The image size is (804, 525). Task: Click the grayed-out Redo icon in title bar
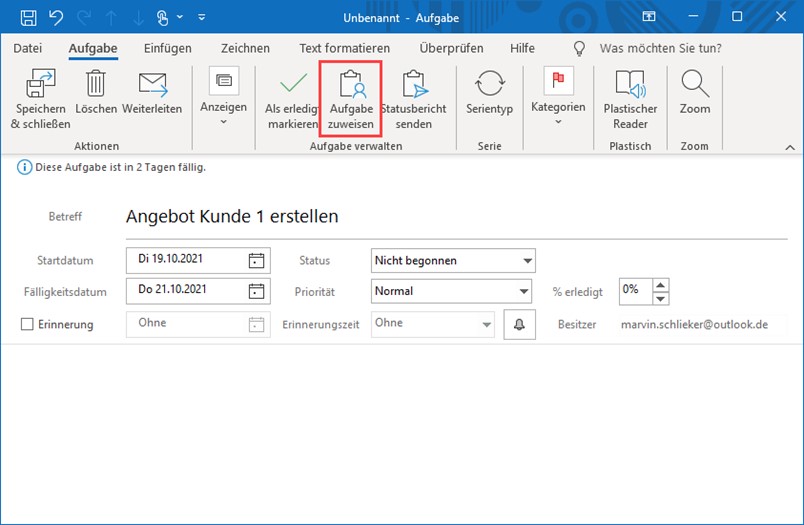(x=84, y=17)
